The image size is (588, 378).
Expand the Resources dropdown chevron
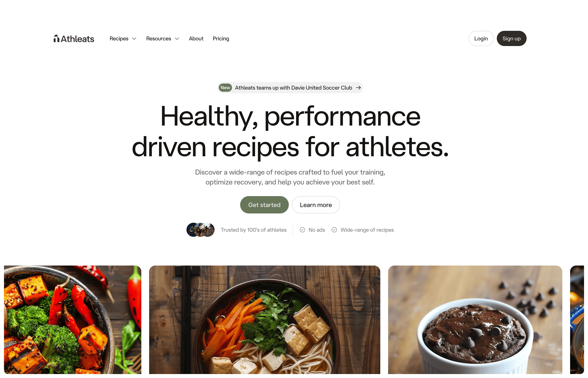(177, 39)
